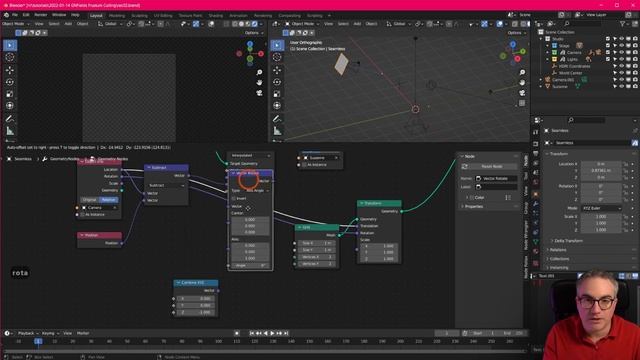Select the Annotate tool in right viewport toolbar
This screenshot has width=640, height=360.
coord(277,119)
